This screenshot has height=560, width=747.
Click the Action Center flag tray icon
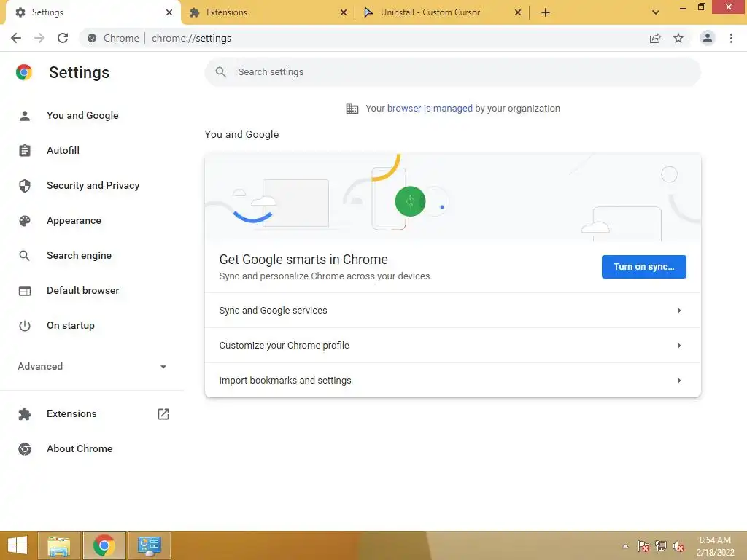tap(643, 546)
